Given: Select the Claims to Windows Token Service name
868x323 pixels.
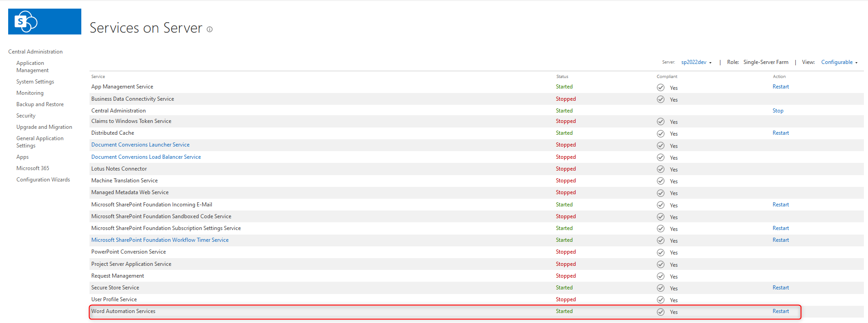Looking at the screenshot, I should click(x=131, y=121).
